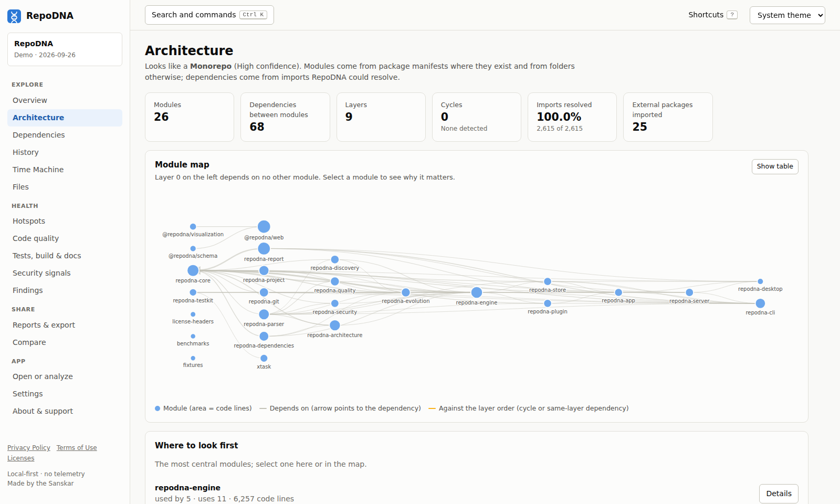View Hotspots under Health
Viewport: 840px width, 504px height.
pos(65,221)
